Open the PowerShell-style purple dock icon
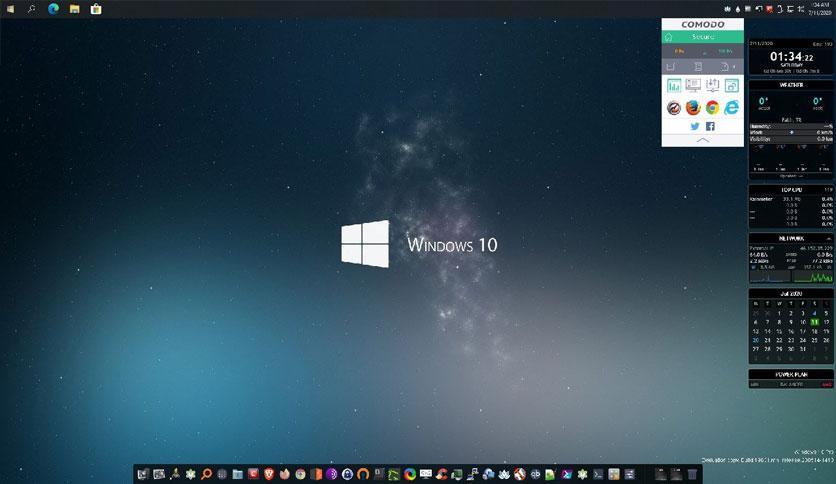 pos(567,474)
